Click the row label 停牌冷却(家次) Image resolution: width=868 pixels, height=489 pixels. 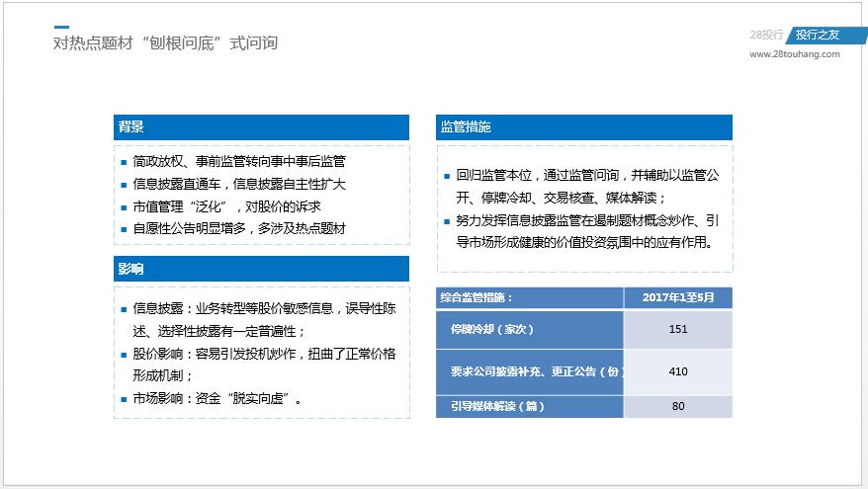point(491,329)
